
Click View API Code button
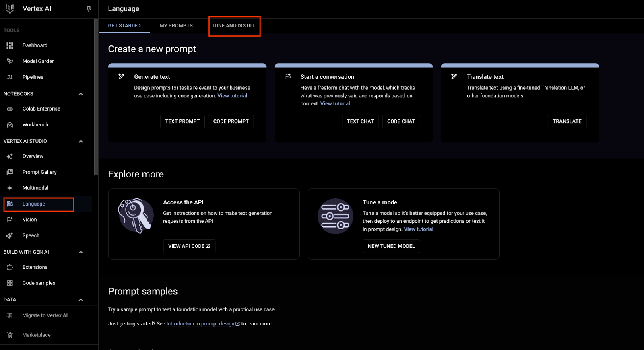point(189,246)
